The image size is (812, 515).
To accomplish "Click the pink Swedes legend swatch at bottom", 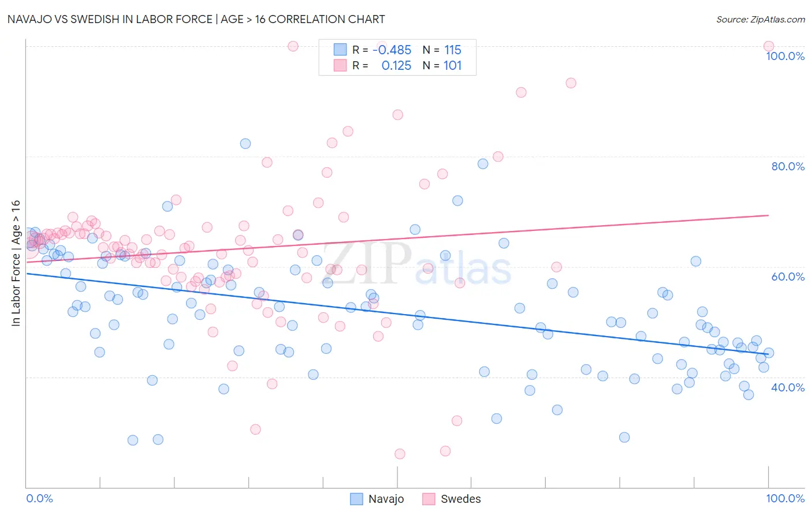I will (429, 499).
